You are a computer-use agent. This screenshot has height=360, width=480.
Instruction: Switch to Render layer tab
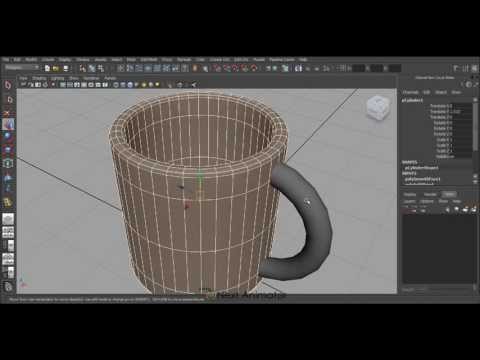pyautogui.click(x=430, y=194)
